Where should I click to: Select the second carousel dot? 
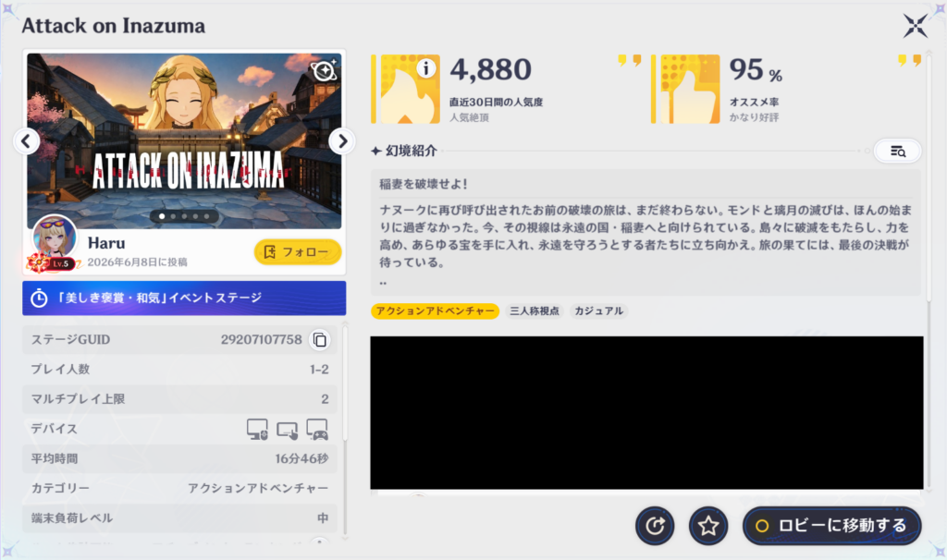(173, 216)
